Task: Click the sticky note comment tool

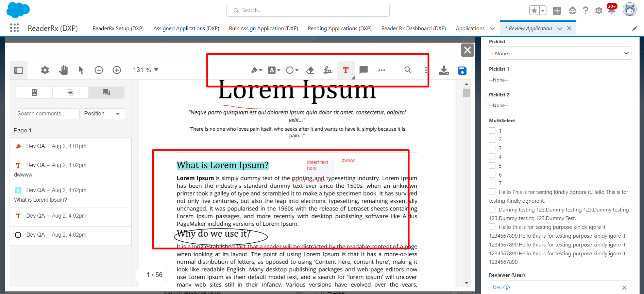Action: (x=363, y=70)
